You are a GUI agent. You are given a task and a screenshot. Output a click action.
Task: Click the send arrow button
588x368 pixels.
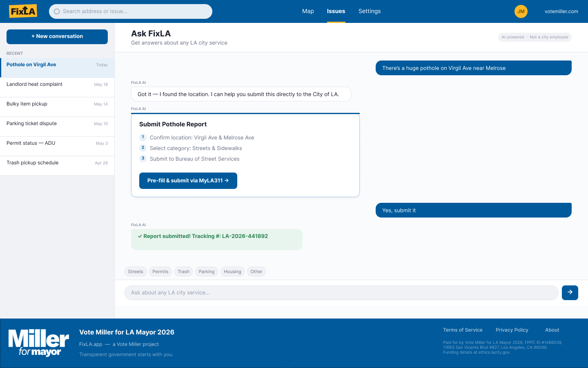[x=570, y=293]
